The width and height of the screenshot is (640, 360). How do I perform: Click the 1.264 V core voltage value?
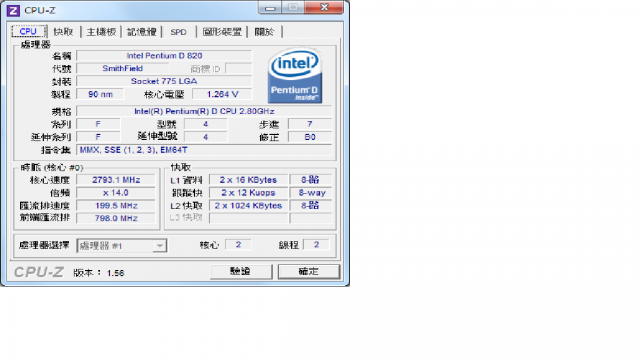[222, 94]
